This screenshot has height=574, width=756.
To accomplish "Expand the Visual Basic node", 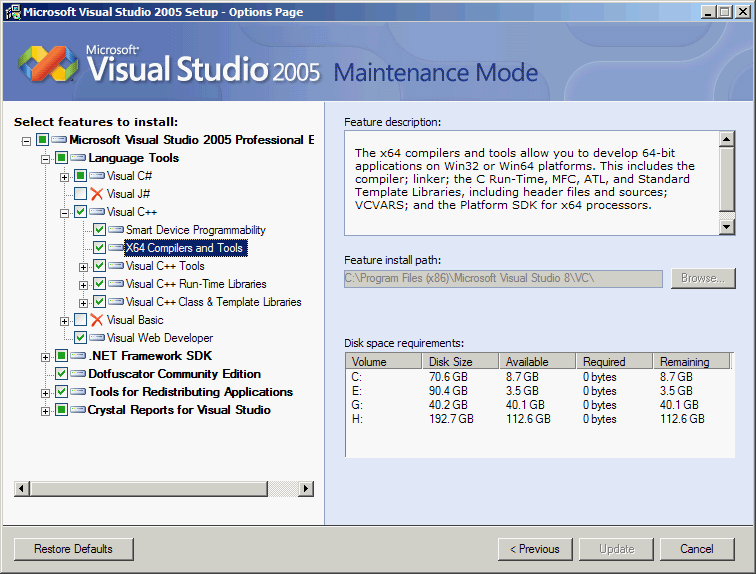I will tap(64, 321).
